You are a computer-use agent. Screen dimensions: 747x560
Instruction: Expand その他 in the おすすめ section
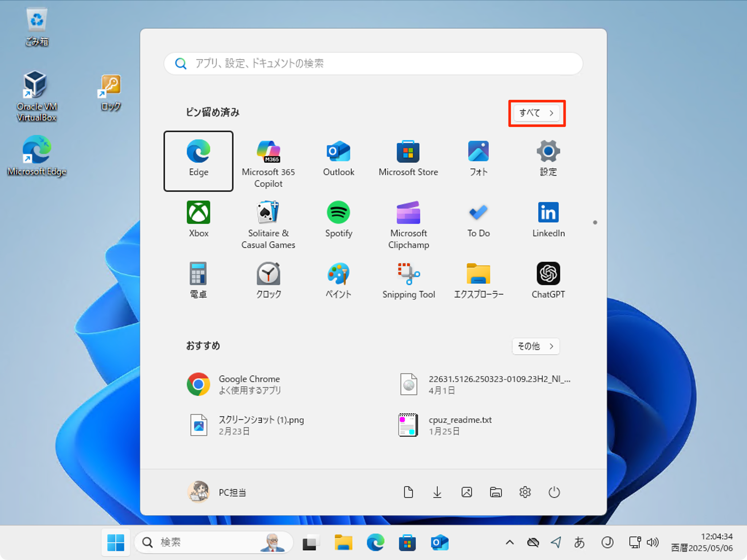pos(535,346)
